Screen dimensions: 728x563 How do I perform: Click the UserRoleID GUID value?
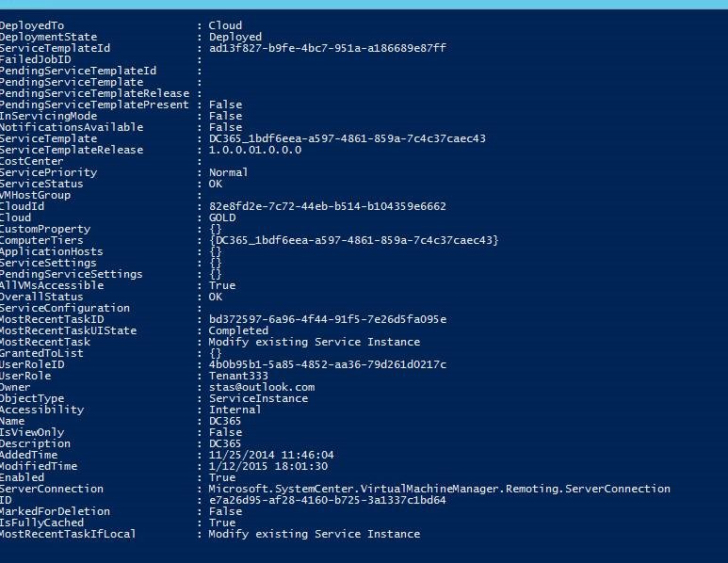click(327, 364)
